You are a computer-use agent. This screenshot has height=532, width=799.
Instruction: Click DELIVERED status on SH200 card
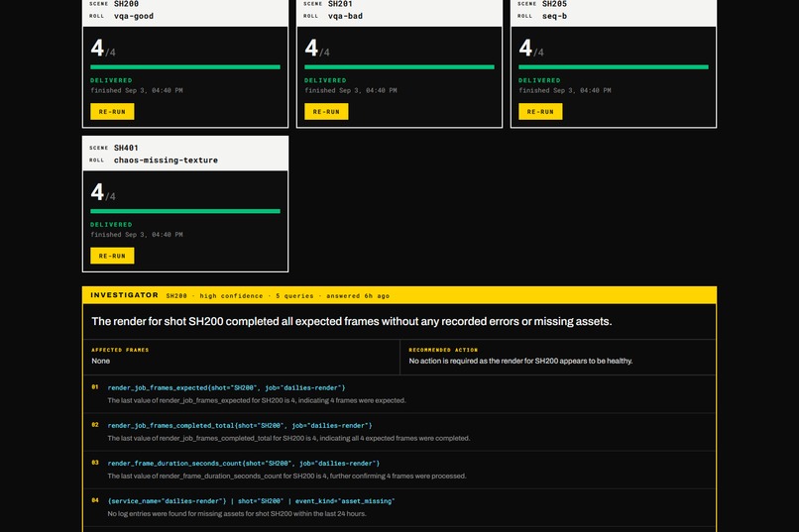(111, 80)
